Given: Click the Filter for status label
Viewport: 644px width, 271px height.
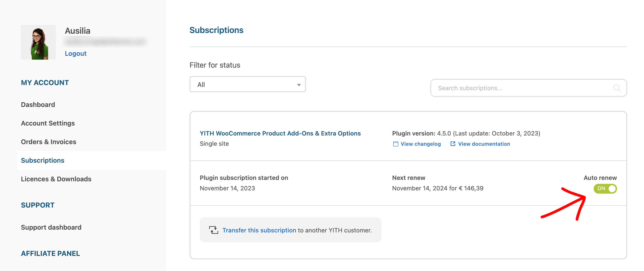Looking at the screenshot, I should coord(215,65).
